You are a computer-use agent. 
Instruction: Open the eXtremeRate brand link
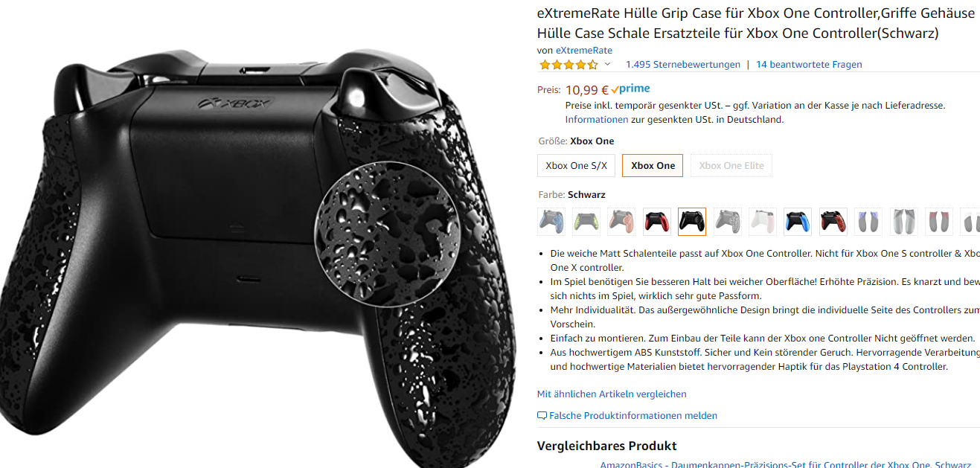[584, 51]
